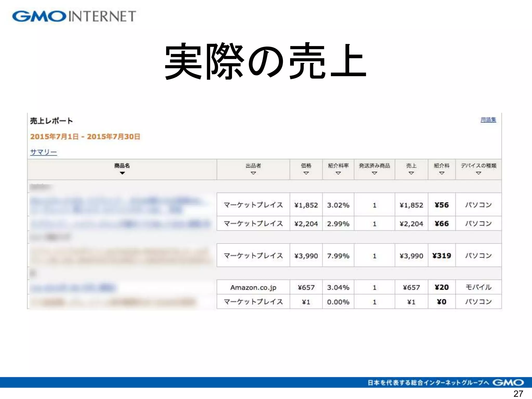Sort by 出品者 column arrow
The width and height of the screenshot is (532, 399).
click(x=253, y=173)
